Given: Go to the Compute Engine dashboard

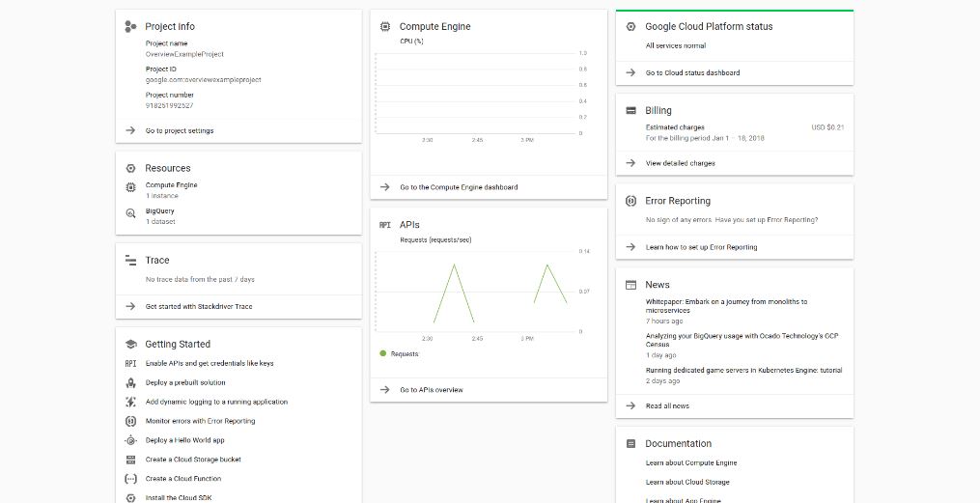Looking at the screenshot, I should pyautogui.click(x=459, y=187).
